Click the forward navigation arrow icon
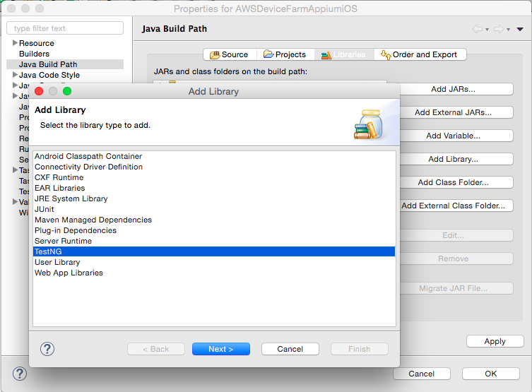This screenshot has height=392, width=532. (498, 29)
